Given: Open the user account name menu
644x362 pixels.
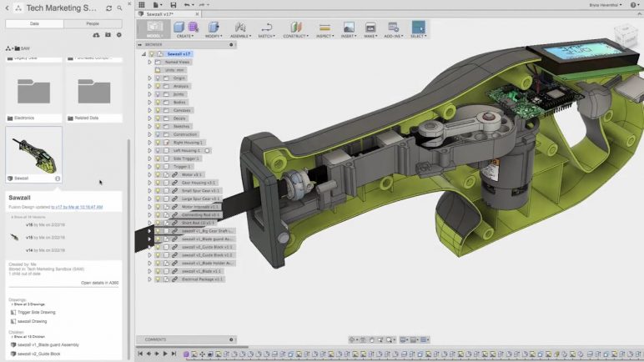Looking at the screenshot, I should 606,5.
